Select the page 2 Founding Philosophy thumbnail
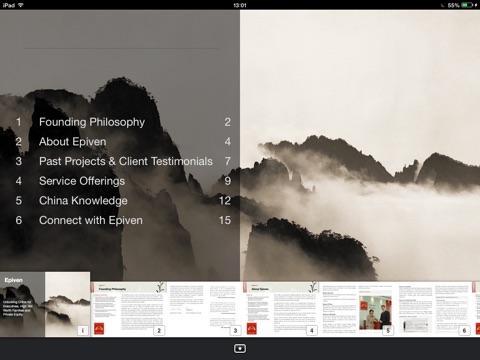Image resolution: width=480 pixels, height=360 pixels. coord(129,309)
